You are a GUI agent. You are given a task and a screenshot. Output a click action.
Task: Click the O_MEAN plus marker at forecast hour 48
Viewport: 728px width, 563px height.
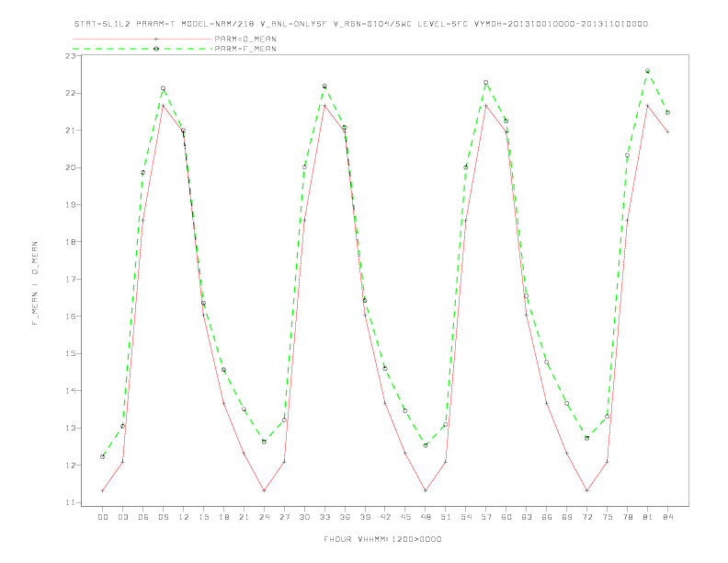coord(426,490)
